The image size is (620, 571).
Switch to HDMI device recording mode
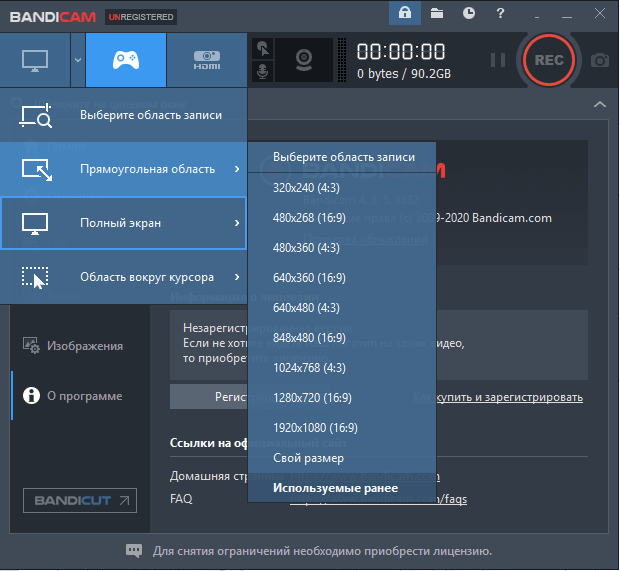(207, 60)
